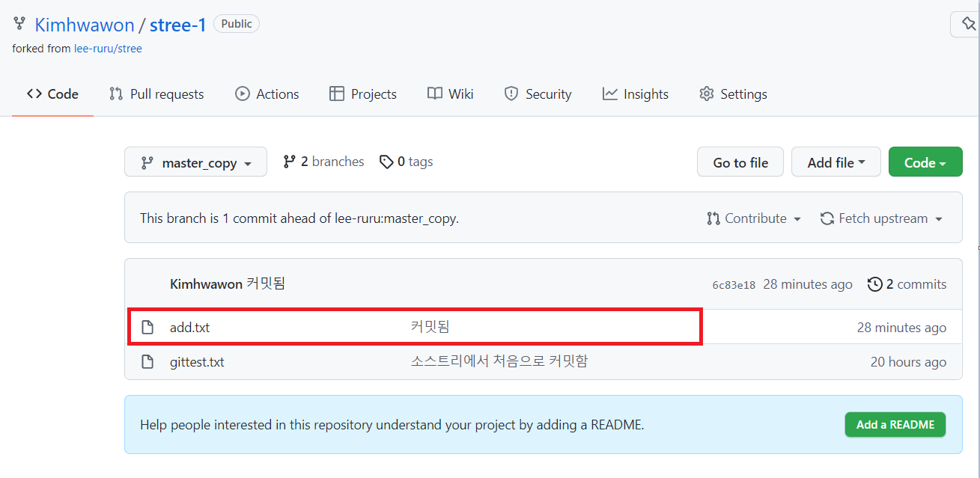Open the Code tab

52,94
